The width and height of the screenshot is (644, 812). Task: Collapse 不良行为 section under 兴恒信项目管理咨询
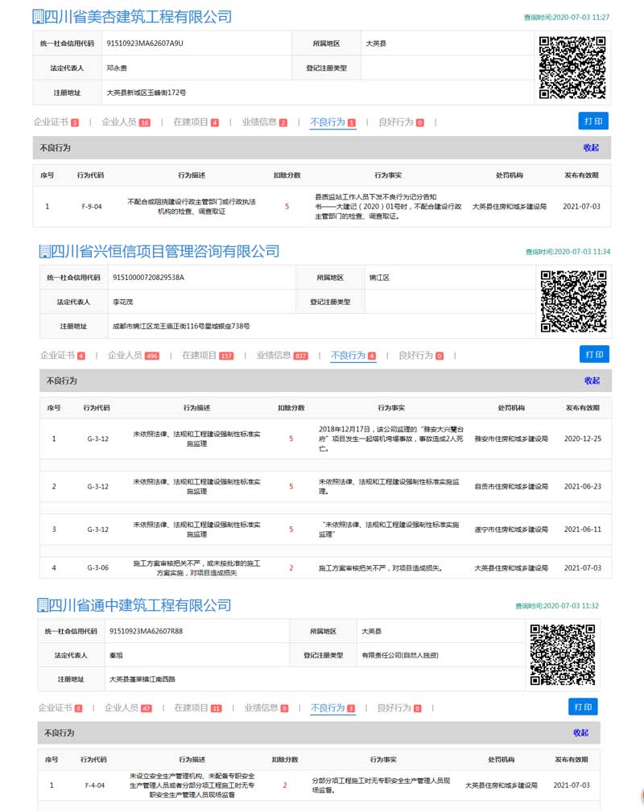[x=592, y=381]
